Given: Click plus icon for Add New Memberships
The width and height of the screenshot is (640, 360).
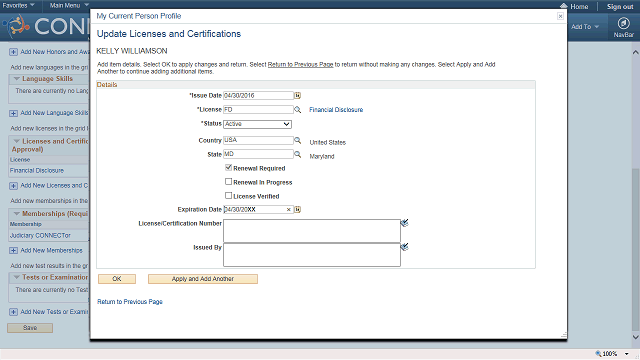Looking at the screenshot, I should pyautogui.click(x=13, y=251).
